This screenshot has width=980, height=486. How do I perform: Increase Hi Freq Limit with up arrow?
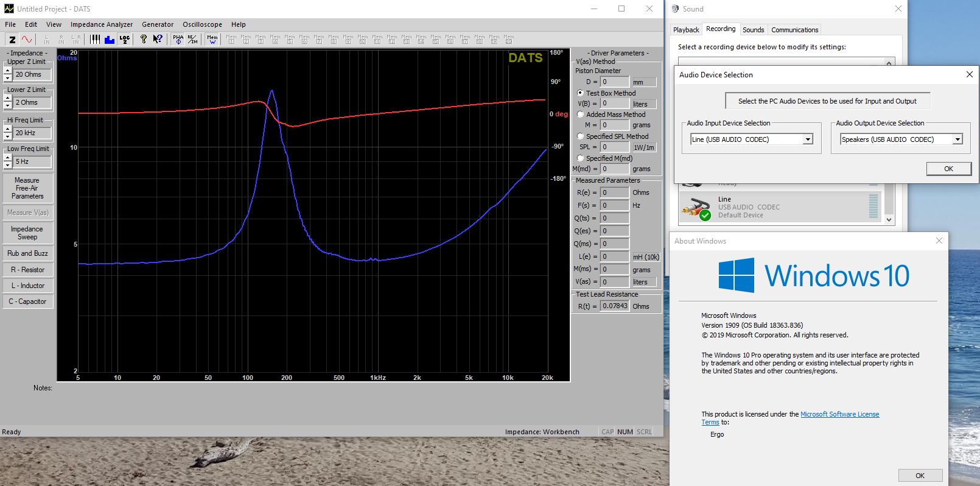coord(8,130)
